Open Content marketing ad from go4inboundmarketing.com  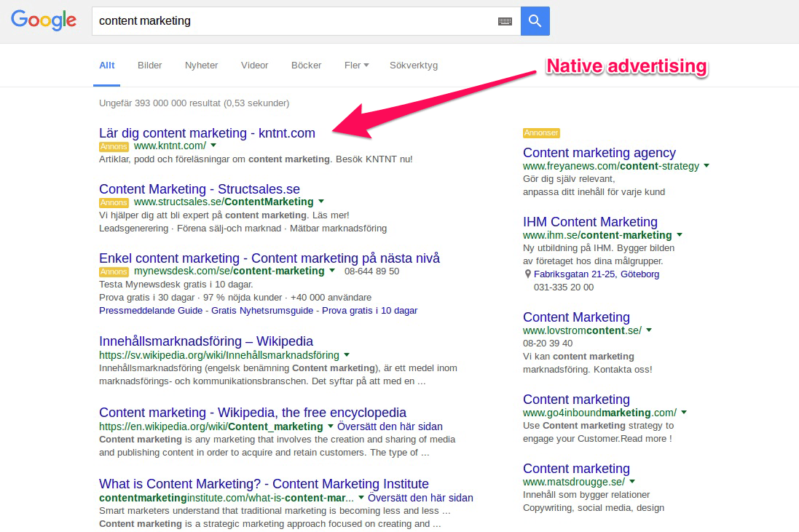tap(576, 400)
